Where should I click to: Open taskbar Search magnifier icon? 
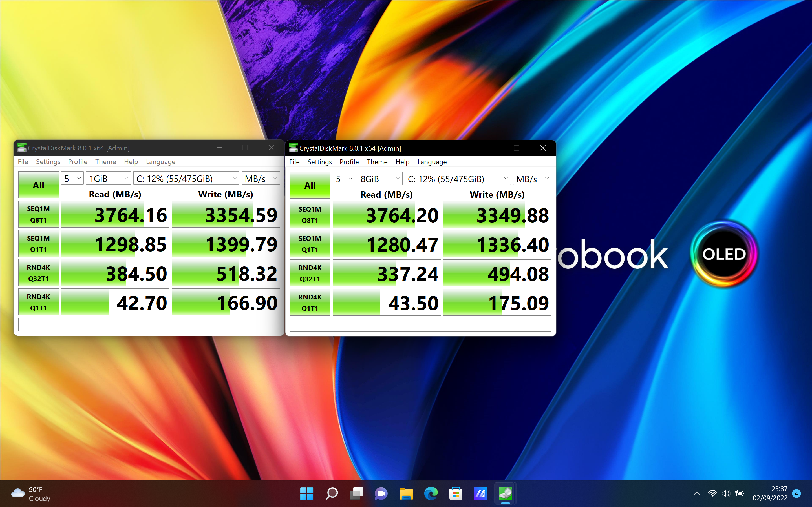332,493
